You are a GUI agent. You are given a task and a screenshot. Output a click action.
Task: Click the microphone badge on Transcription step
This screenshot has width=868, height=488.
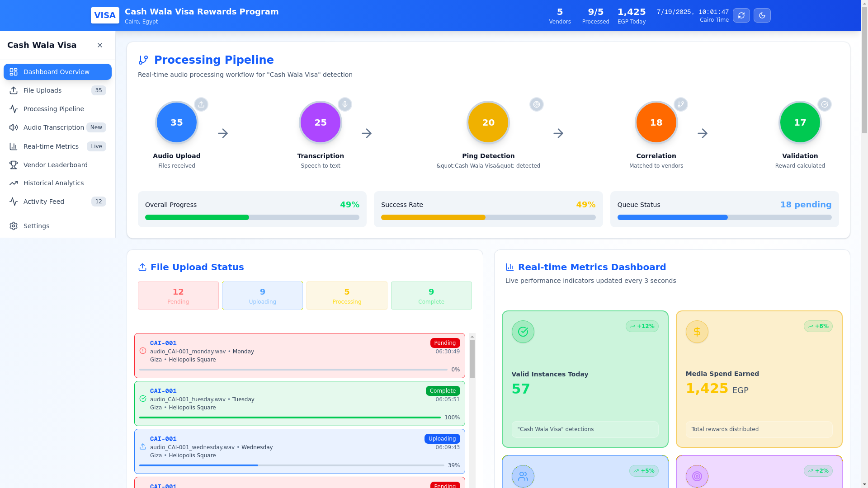point(345,104)
